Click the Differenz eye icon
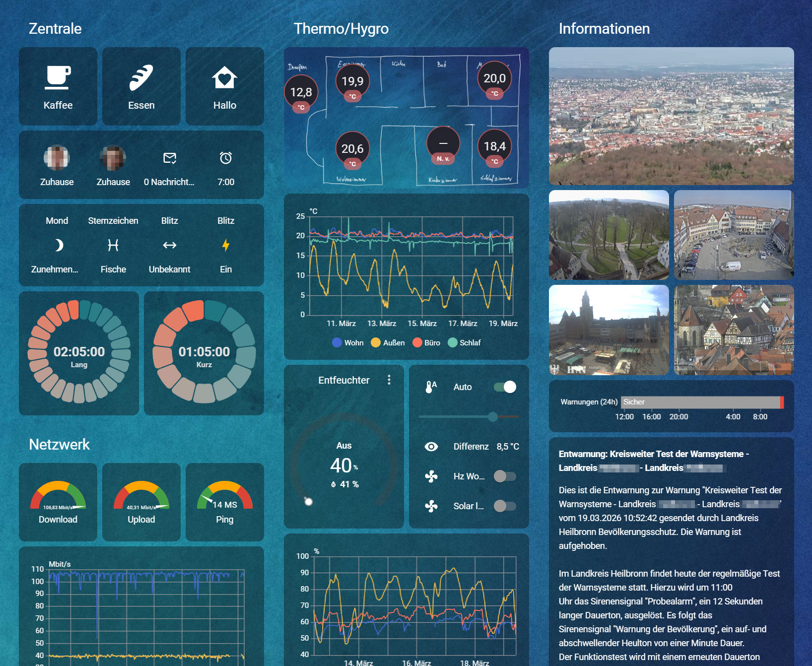Image resolution: width=812 pixels, height=666 pixels. click(x=431, y=447)
